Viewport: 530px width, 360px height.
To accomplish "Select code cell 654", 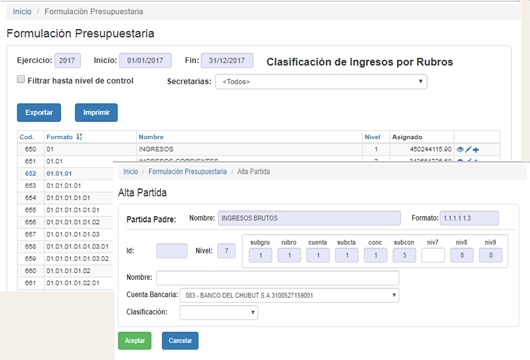I will pyautogui.click(x=31, y=198).
